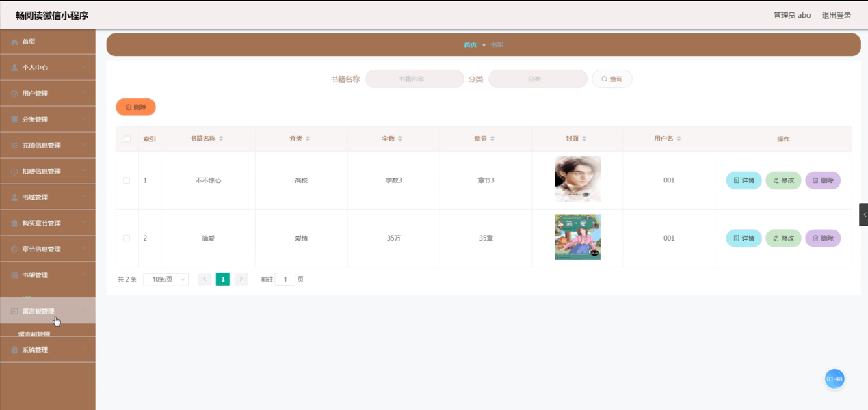Viewport: 868px width, 410px height.
Task: Click the 简爱 book cover thumbnail
Action: click(577, 237)
